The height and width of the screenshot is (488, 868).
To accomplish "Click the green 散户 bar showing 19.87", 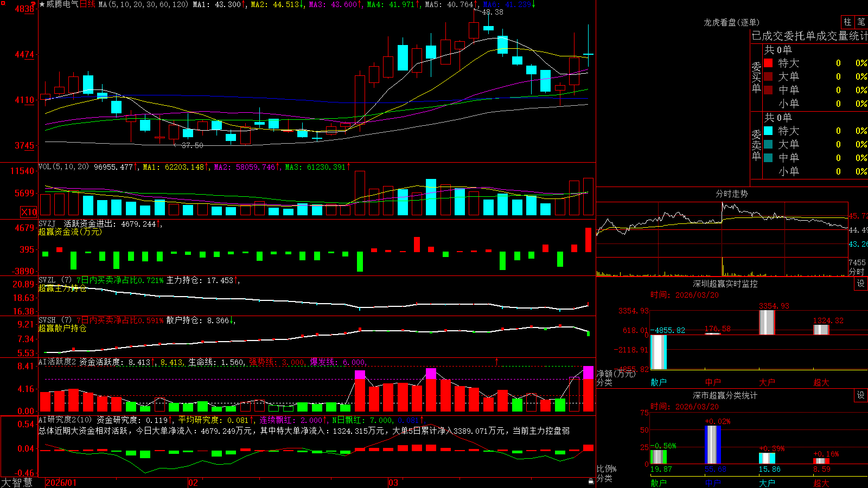I will pos(659,457).
